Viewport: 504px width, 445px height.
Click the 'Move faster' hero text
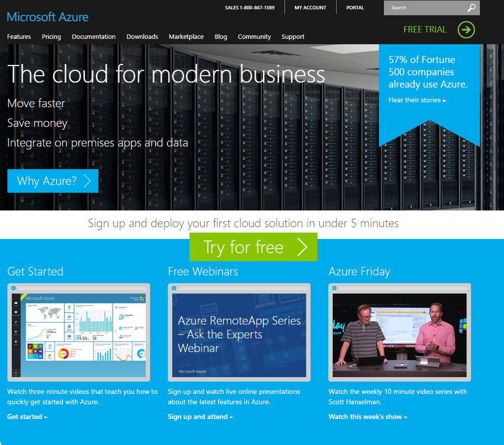36,103
